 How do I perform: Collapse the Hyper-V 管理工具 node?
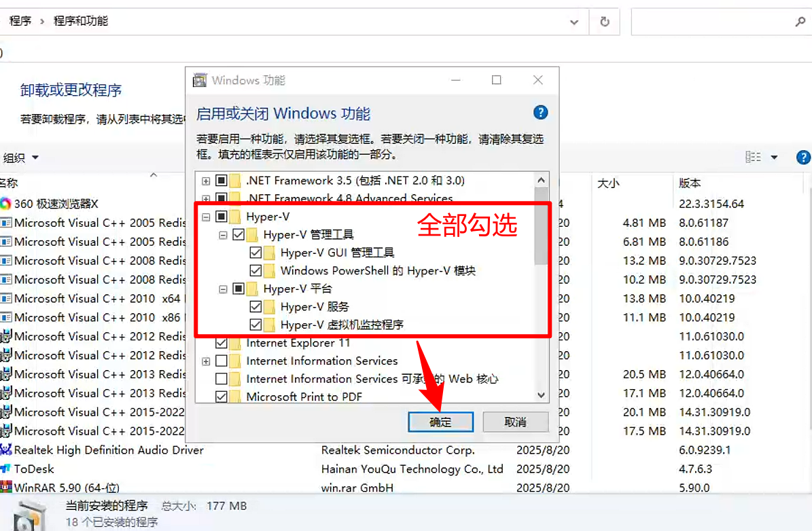[223, 235]
